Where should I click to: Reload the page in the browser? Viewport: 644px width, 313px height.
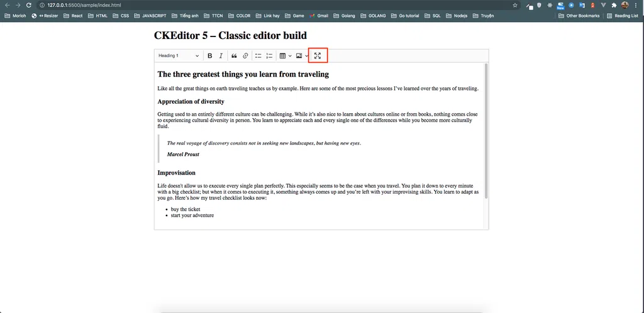(29, 5)
